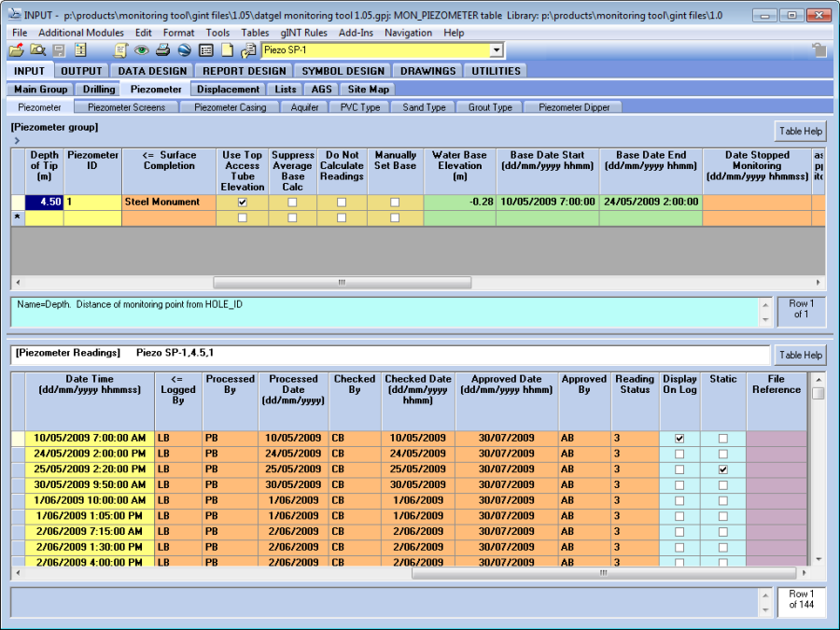Switch to the REPORT DESIGN tab
This screenshot has width=840, height=630.
(x=245, y=71)
